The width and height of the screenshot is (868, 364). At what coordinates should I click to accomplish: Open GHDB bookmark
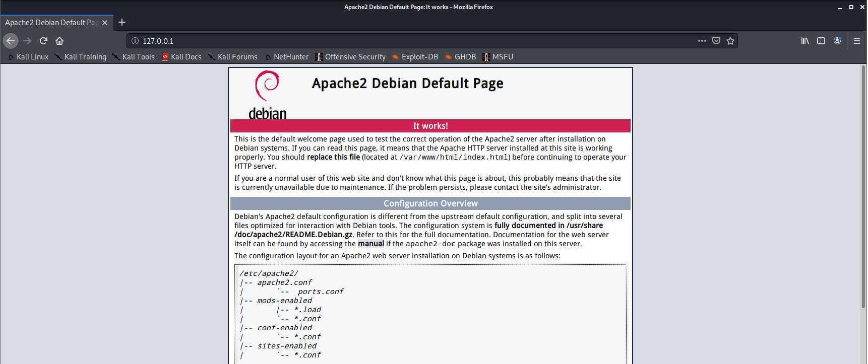point(460,57)
